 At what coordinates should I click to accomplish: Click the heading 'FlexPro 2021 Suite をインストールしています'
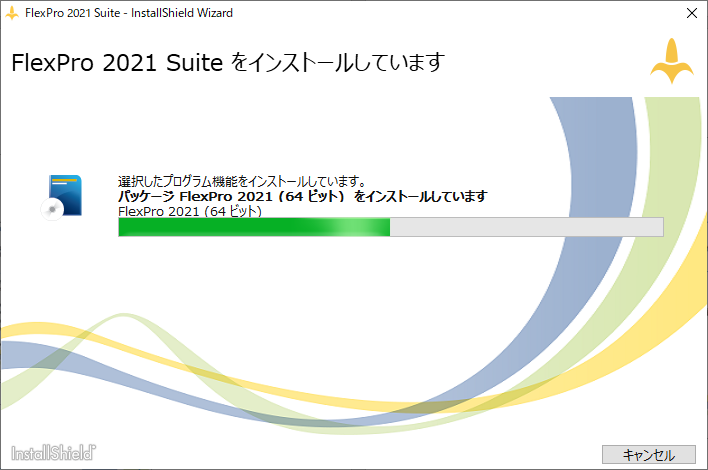(x=228, y=62)
